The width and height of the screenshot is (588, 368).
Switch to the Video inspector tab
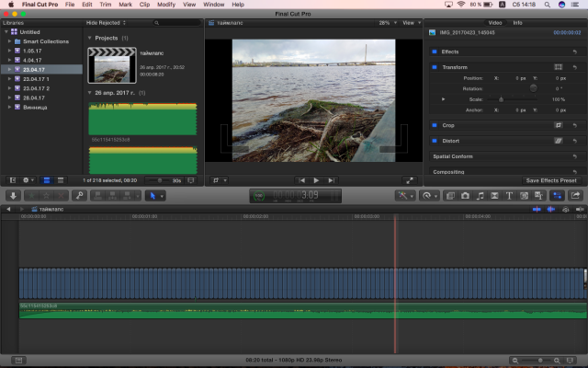pos(495,23)
